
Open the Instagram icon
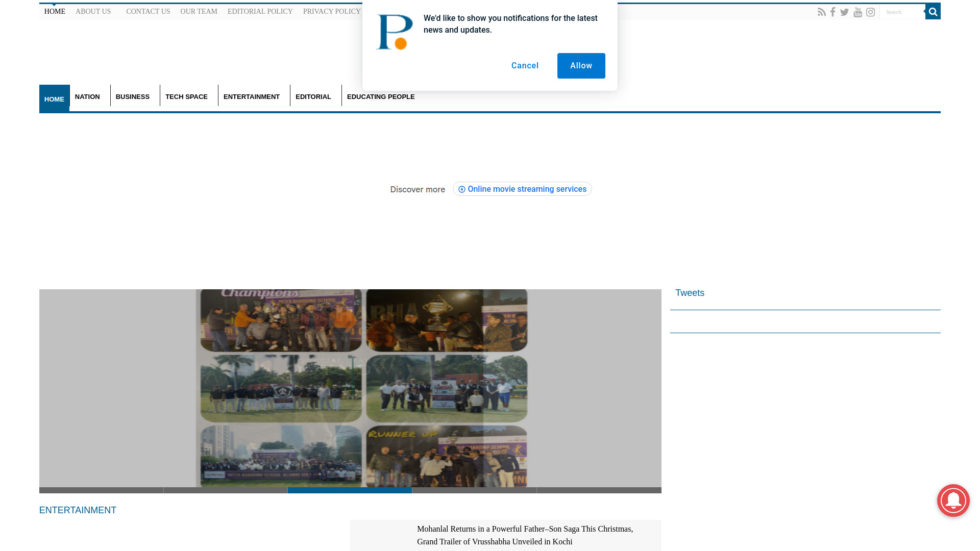coord(870,12)
